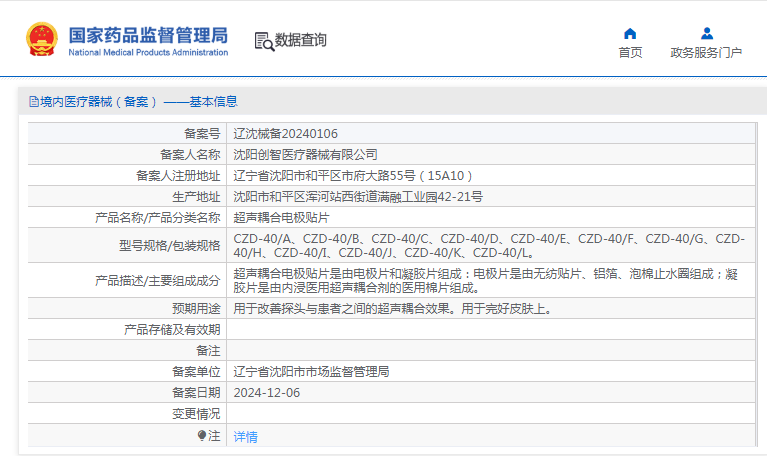Click 型号规格/包装规格 label
This screenshot has width=767, height=456.
[x=169, y=246]
